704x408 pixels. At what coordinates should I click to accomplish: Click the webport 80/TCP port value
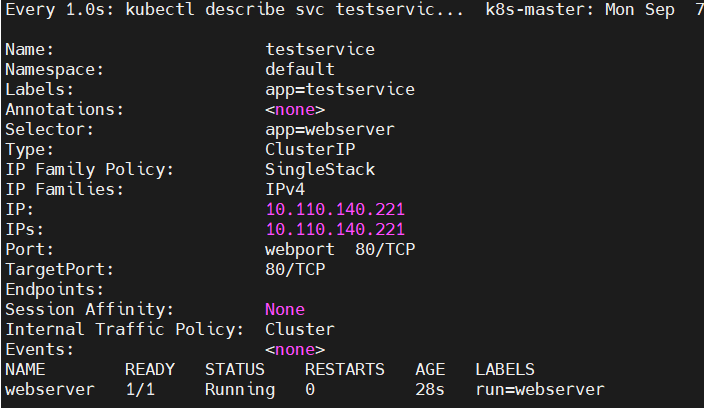click(340, 250)
